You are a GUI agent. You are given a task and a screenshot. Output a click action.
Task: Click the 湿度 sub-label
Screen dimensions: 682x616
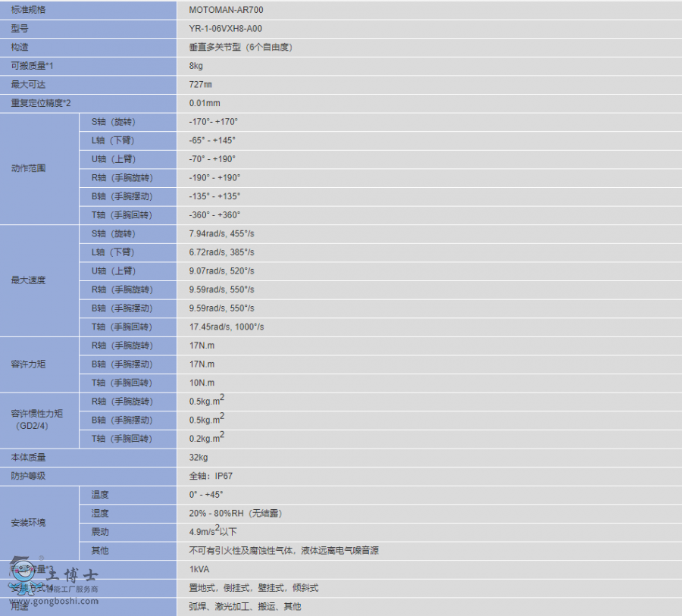pos(100,514)
